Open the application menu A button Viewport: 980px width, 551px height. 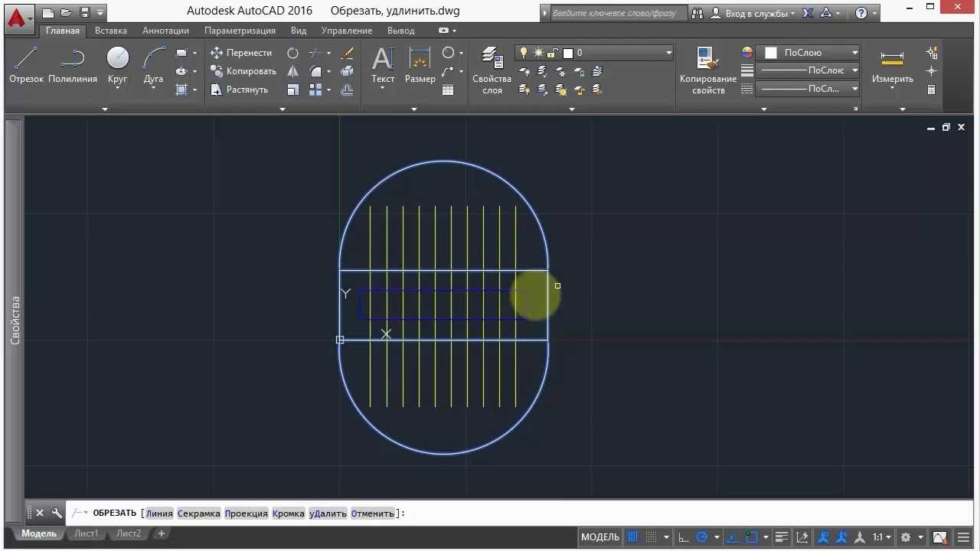[x=18, y=18]
